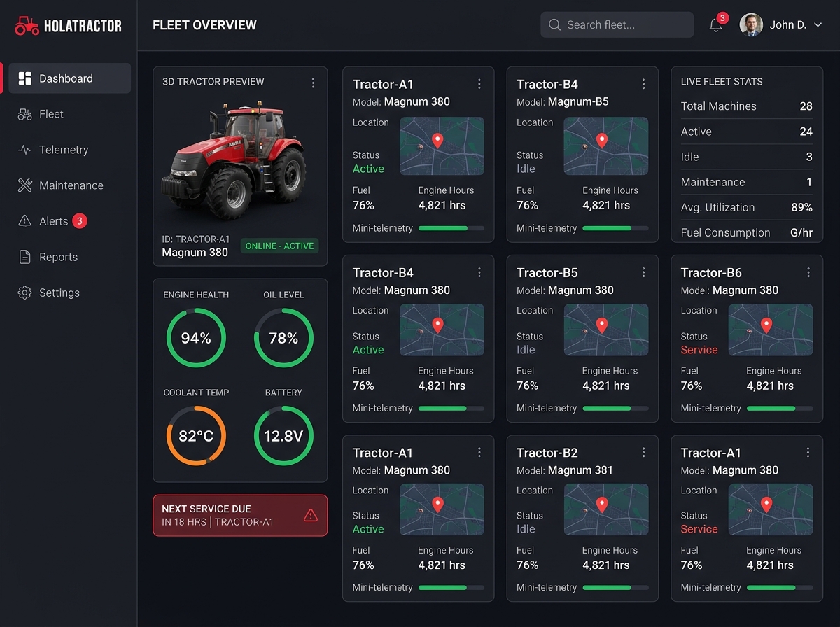Focus the Search fleet input field

(617, 25)
